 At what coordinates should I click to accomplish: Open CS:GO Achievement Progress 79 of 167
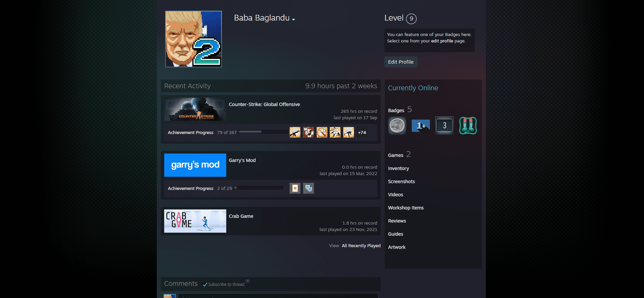point(202,133)
